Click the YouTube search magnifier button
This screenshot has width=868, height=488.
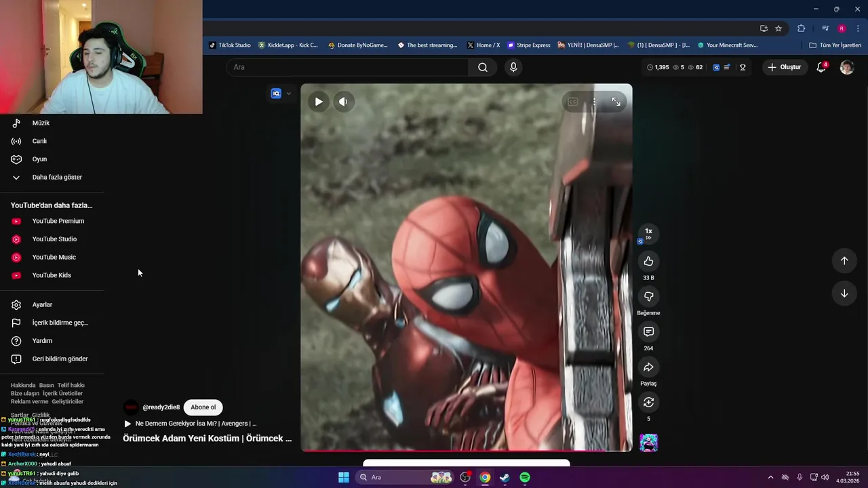(483, 67)
